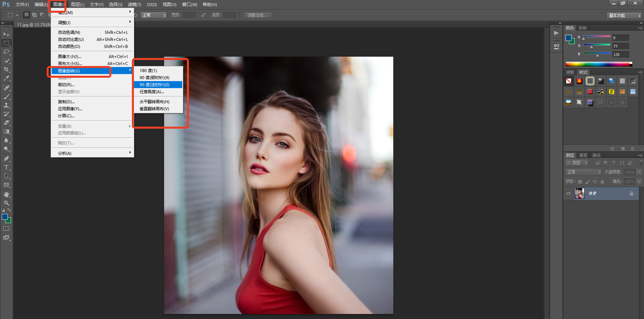644x319 pixels.
Task: Select the Zoom magnifier tool
Action: [x=7, y=203]
